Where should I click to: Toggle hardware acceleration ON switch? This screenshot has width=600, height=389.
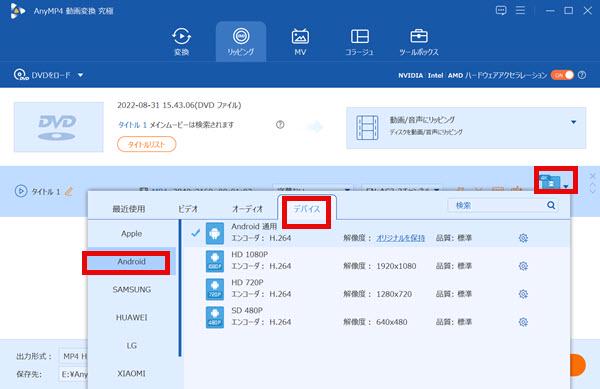(x=562, y=75)
